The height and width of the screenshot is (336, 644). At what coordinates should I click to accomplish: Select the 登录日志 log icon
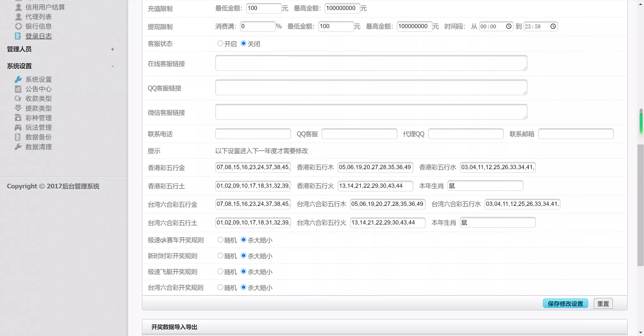(19, 36)
